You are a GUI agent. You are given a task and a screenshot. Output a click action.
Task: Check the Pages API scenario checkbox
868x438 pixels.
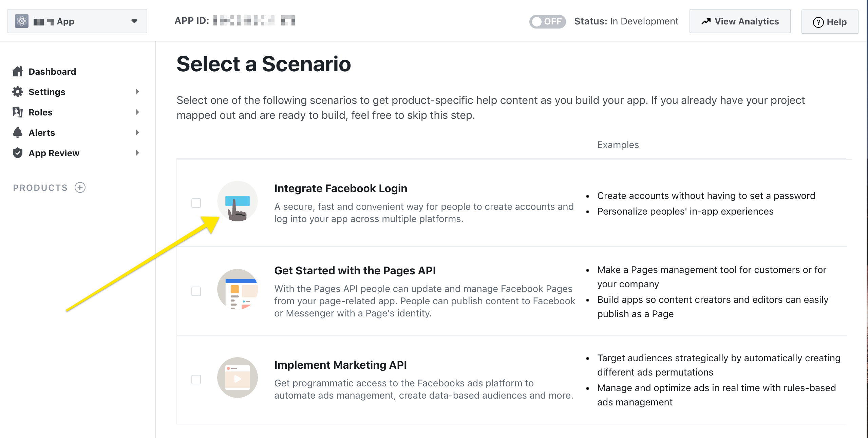(x=196, y=291)
